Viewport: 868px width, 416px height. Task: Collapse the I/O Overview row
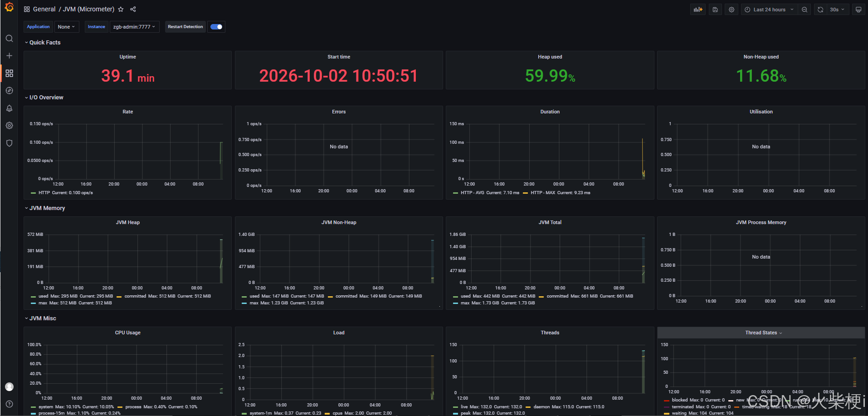pyautogui.click(x=44, y=97)
